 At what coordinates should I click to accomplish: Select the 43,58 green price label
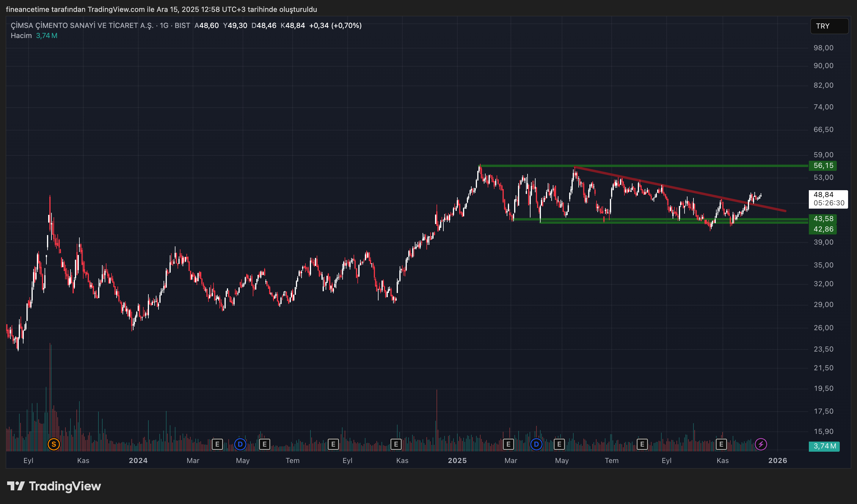823,218
